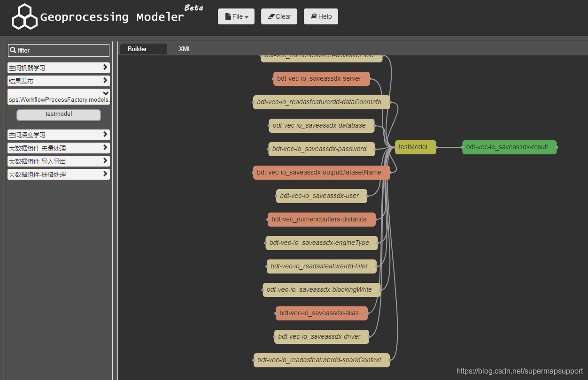The height and width of the screenshot is (380, 588).
Task: Select the bdt-vec-io_saveassdx-user node
Action: (321, 196)
